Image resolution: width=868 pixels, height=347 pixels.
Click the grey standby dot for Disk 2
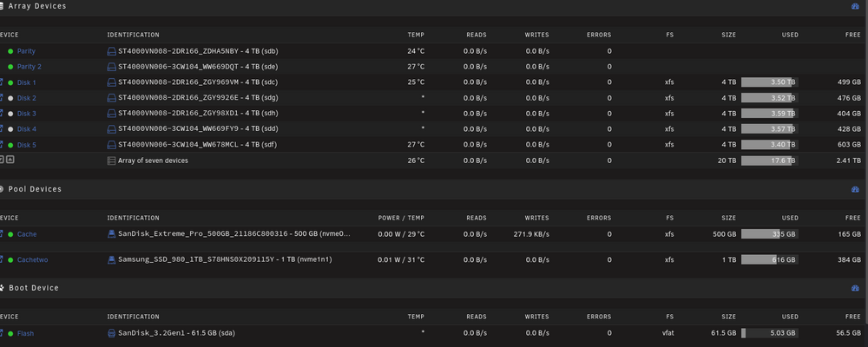point(10,98)
